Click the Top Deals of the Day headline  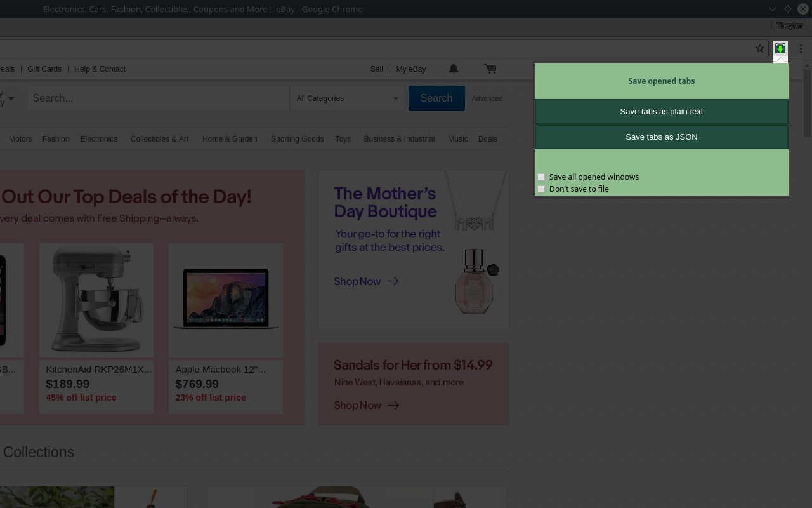[x=126, y=197]
